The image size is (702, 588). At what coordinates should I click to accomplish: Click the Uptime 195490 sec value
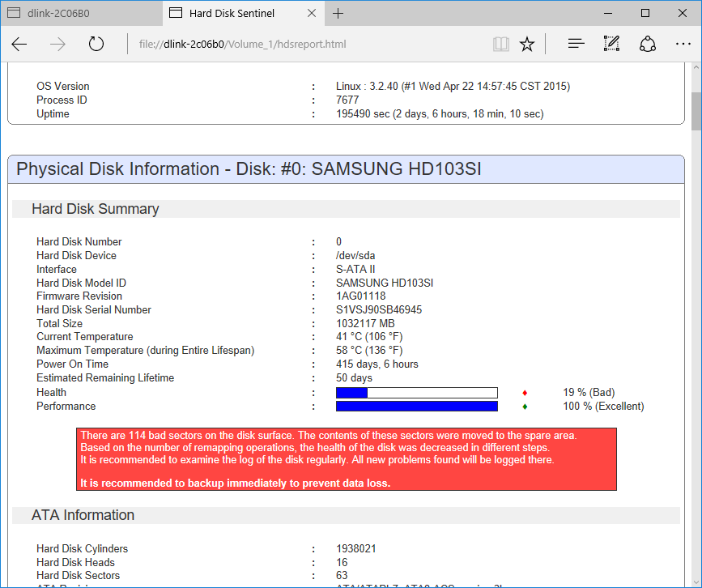tap(440, 113)
